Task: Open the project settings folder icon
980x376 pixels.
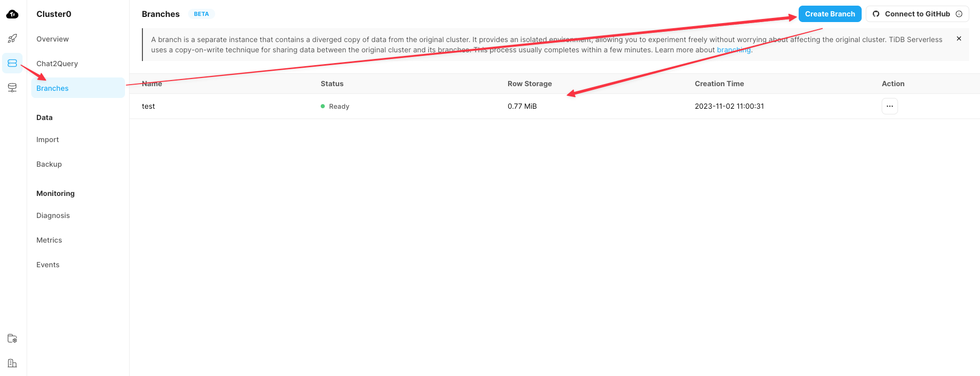Action: (x=12, y=339)
